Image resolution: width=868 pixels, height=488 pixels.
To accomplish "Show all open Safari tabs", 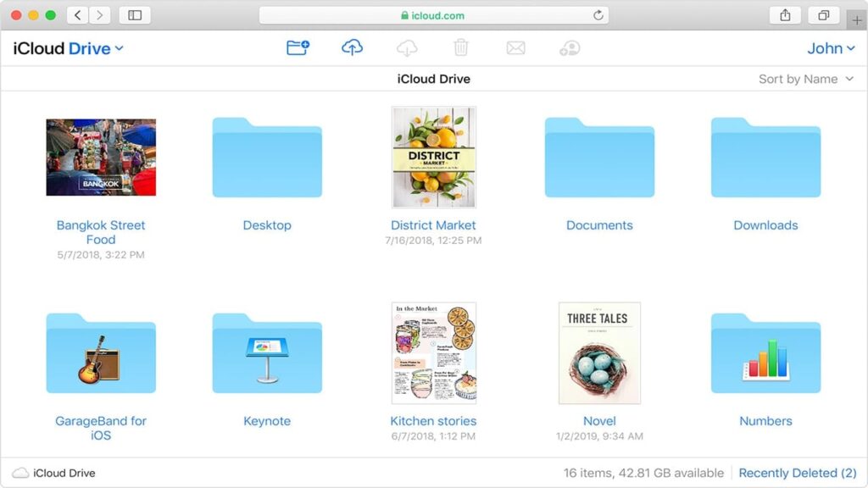I will [x=823, y=14].
